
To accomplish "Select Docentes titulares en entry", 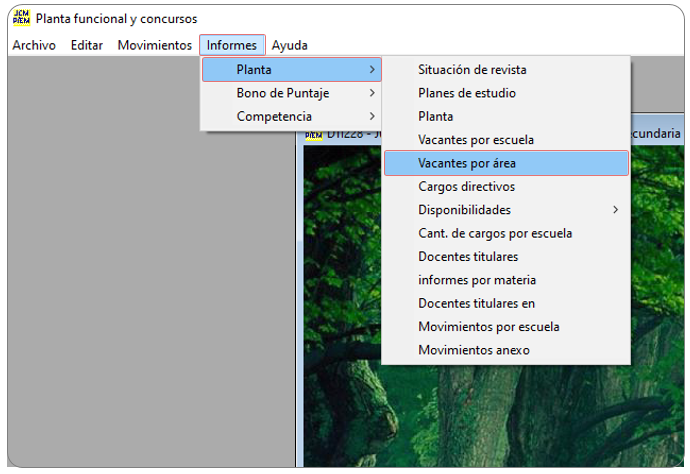I will pos(506,303).
